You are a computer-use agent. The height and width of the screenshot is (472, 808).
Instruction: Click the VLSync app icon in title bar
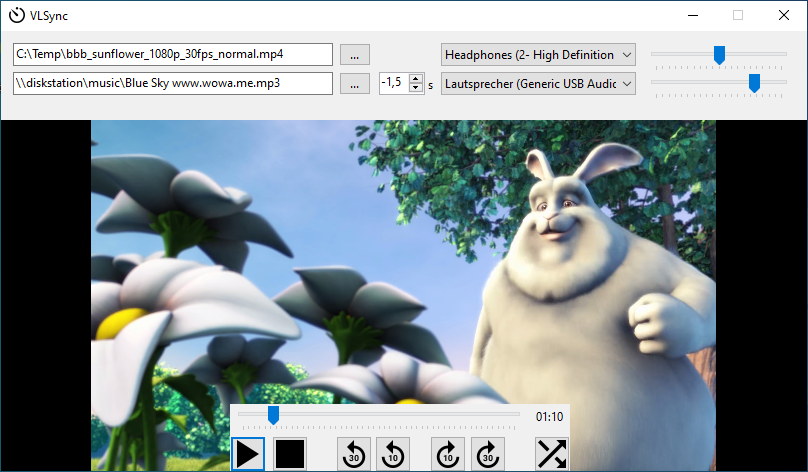point(16,15)
